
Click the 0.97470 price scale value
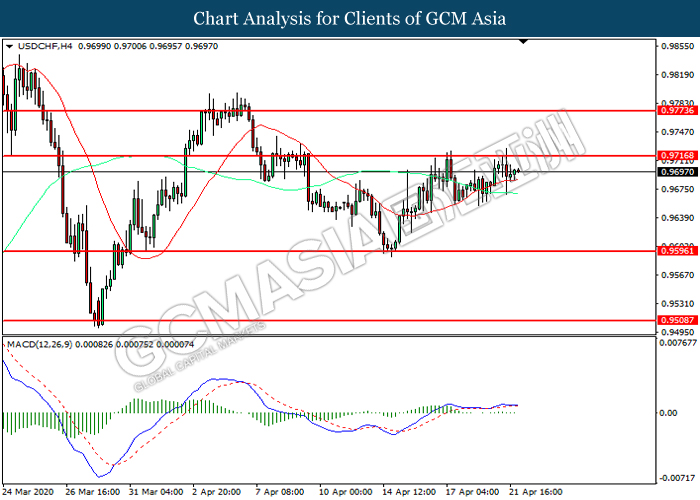pos(678,132)
